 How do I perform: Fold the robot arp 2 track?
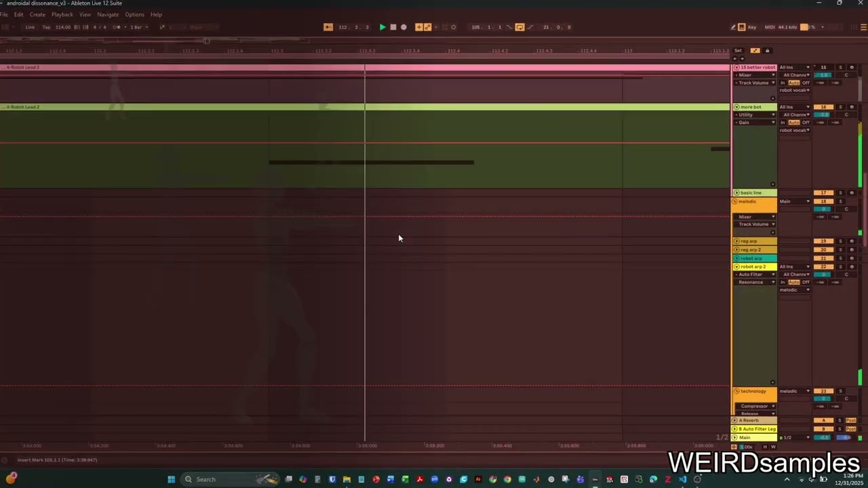[x=736, y=266]
